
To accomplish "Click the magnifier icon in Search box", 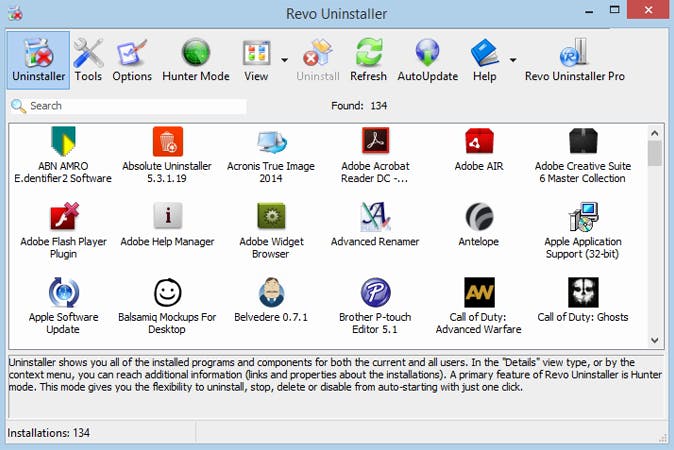I will pos(18,106).
